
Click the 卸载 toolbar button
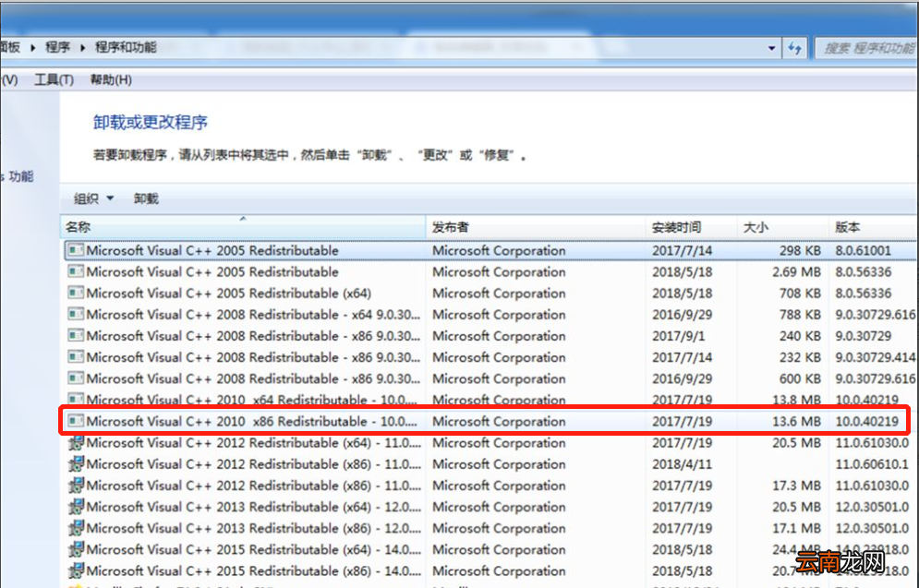[x=146, y=198]
